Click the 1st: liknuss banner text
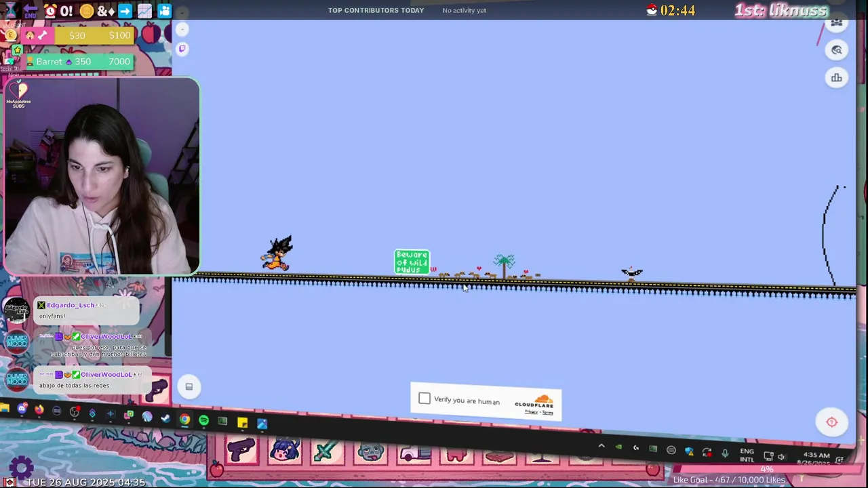Screen dimensions: 868x488 coord(781,10)
